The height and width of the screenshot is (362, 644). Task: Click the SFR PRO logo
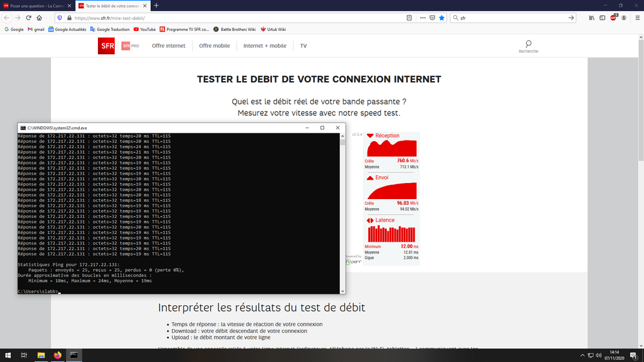(x=130, y=46)
